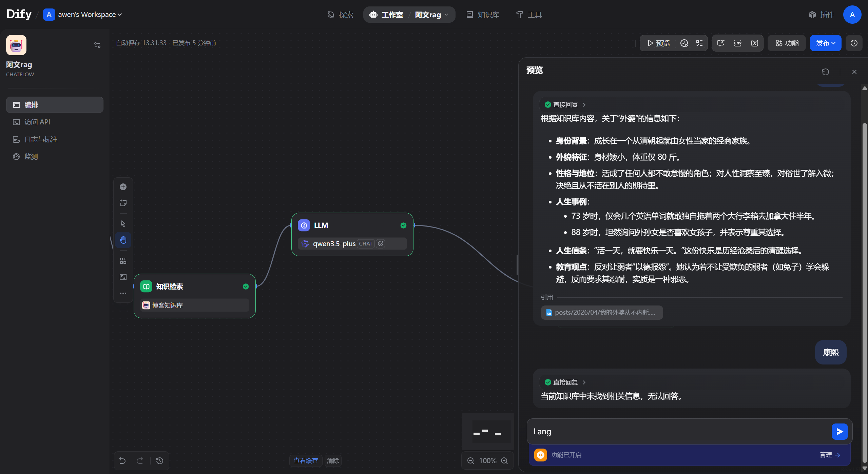Image resolution: width=868 pixels, height=474 pixels.
Task: Select the pointer mode tool on canvas
Action: [x=123, y=223]
